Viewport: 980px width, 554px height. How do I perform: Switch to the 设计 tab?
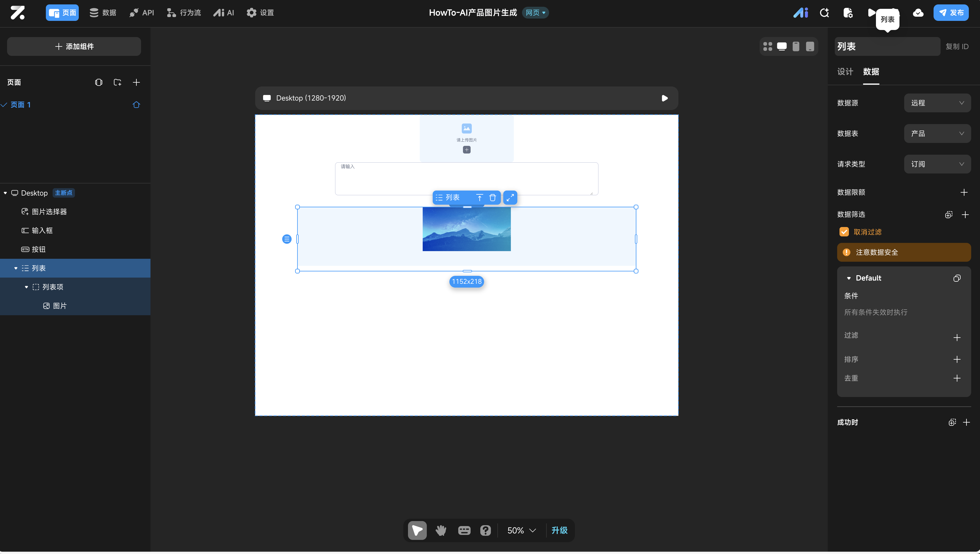point(845,71)
